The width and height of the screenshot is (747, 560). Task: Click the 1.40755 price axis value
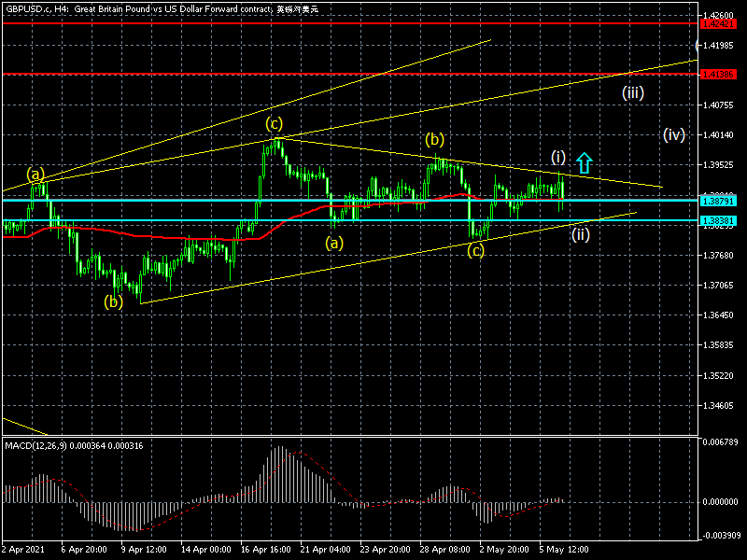click(x=718, y=105)
